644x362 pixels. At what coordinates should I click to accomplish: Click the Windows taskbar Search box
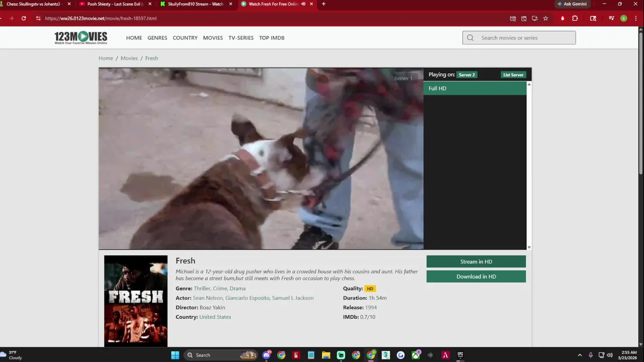click(220, 355)
